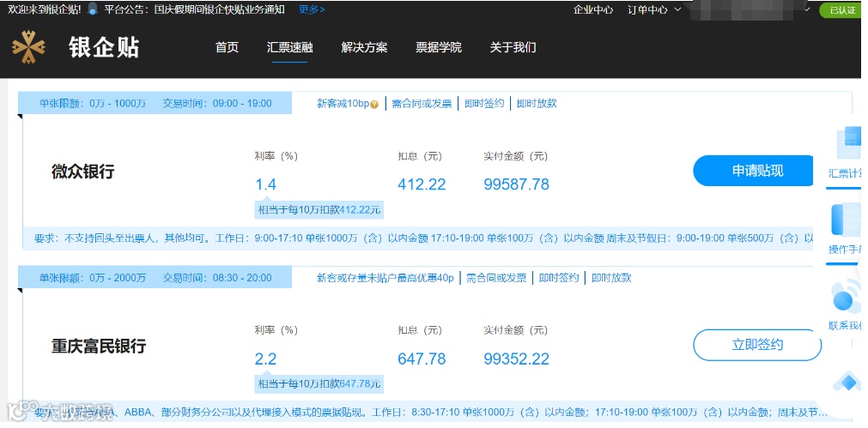The height and width of the screenshot is (428, 868).
Task: Click the 国庆假期间银企快贴业务通知 announcement text
Action: pos(220,9)
